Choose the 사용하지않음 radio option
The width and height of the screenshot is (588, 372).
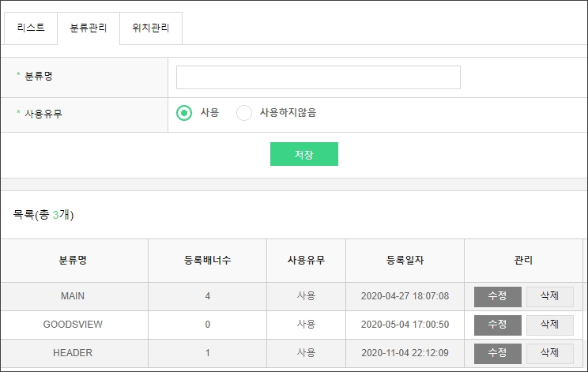[244, 113]
